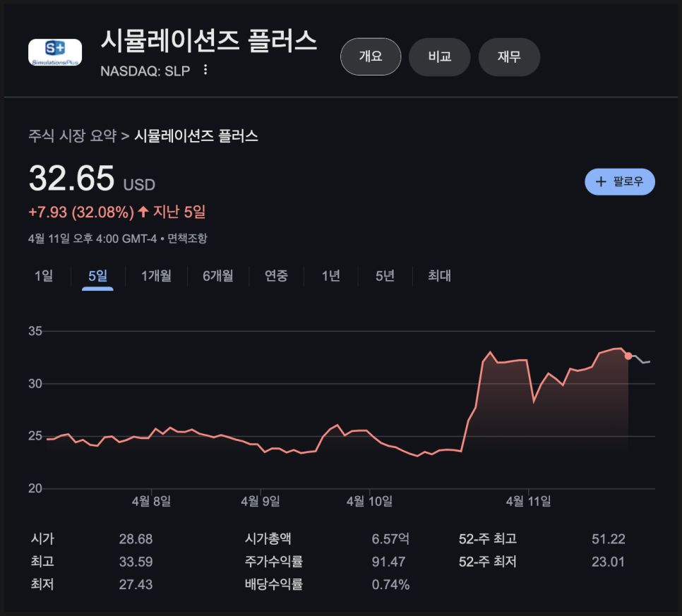Click the 4월 8일 axis date label

[x=151, y=501]
